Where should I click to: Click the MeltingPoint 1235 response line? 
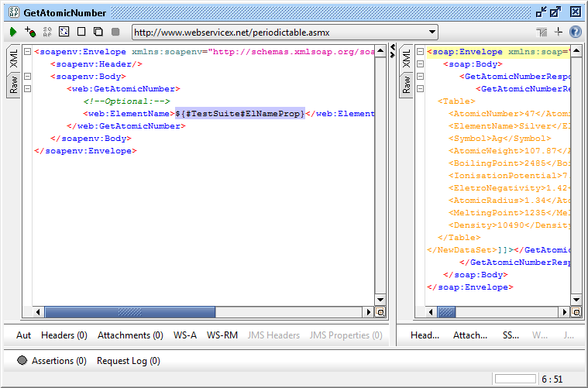click(509, 212)
